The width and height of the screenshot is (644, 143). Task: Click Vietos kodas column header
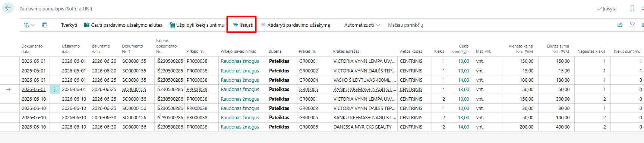pyautogui.click(x=411, y=51)
